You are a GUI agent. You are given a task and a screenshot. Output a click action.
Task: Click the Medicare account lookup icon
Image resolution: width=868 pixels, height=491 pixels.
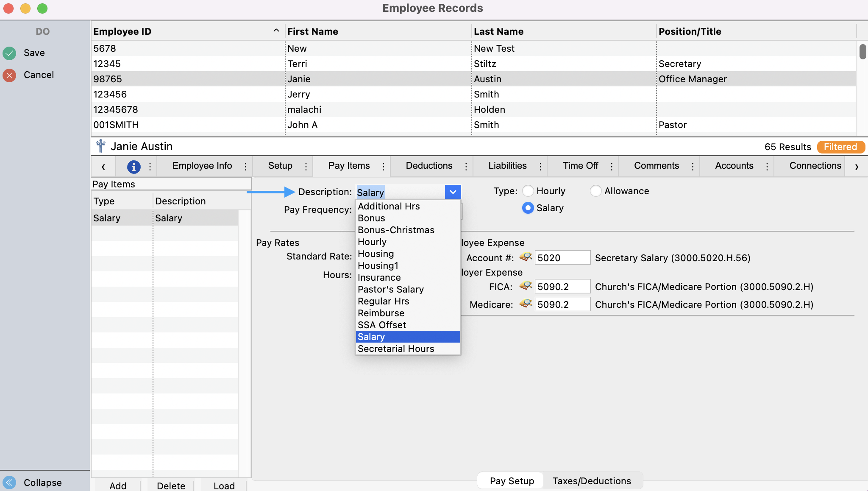(526, 304)
